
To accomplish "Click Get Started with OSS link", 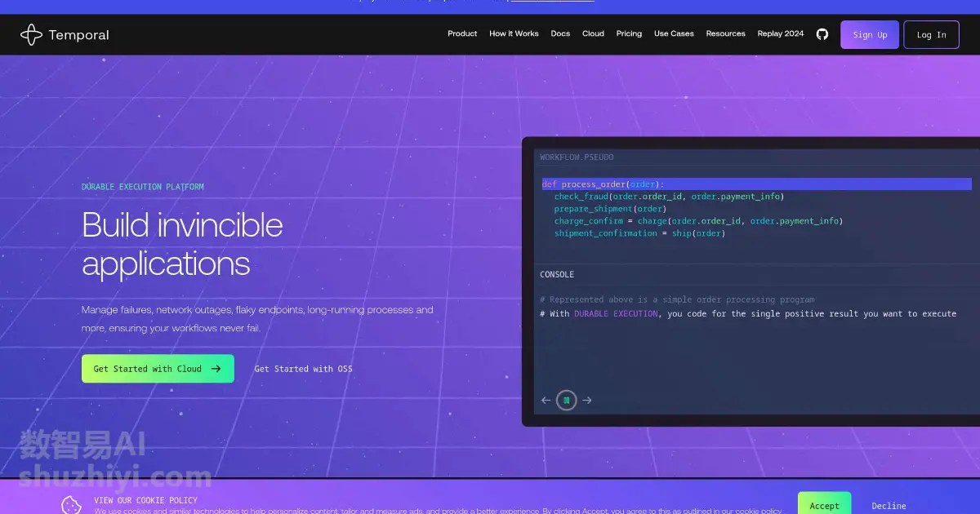I will coord(304,369).
